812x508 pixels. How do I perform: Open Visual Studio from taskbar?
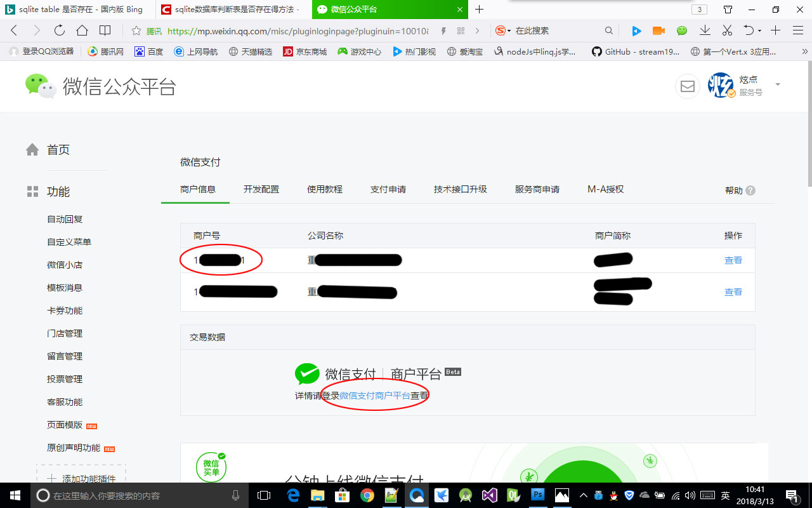[489, 495]
